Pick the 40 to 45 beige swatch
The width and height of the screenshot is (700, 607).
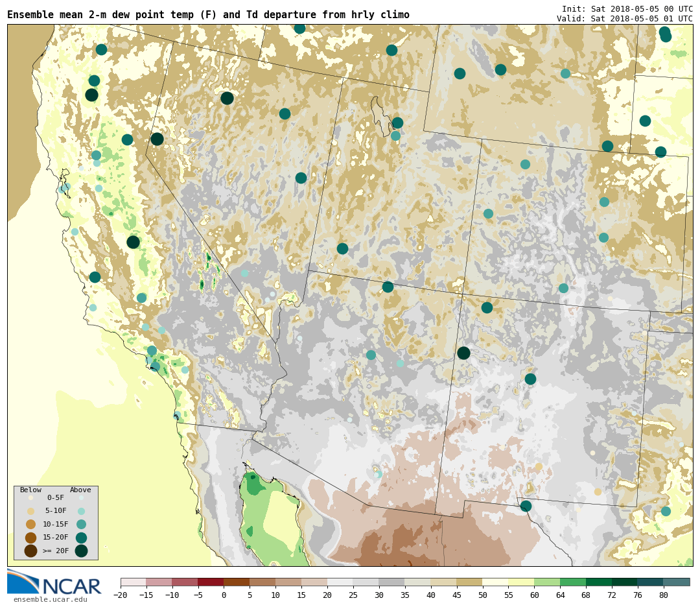coord(444,582)
